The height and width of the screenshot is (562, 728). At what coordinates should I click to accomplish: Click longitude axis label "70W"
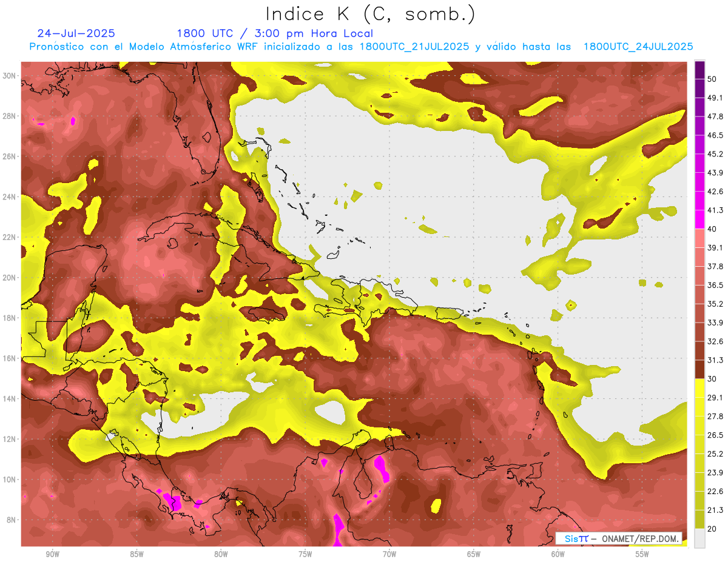(x=389, y=554)
